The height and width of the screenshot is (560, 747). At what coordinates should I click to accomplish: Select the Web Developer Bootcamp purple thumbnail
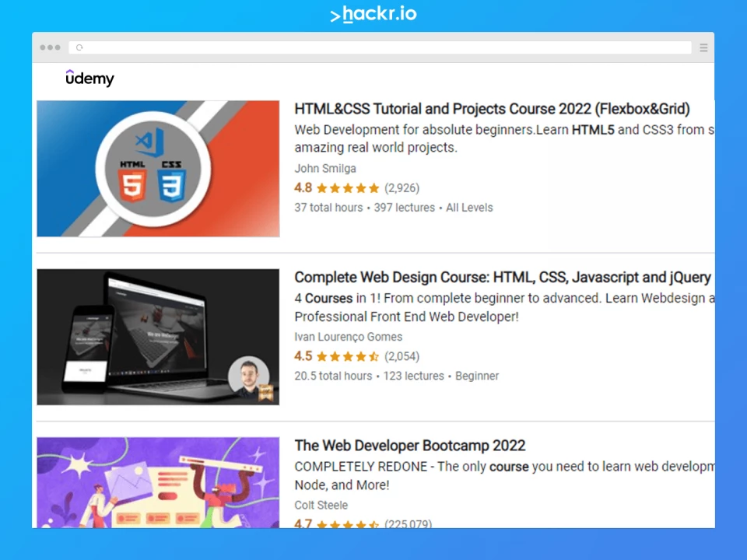[158, 482]
